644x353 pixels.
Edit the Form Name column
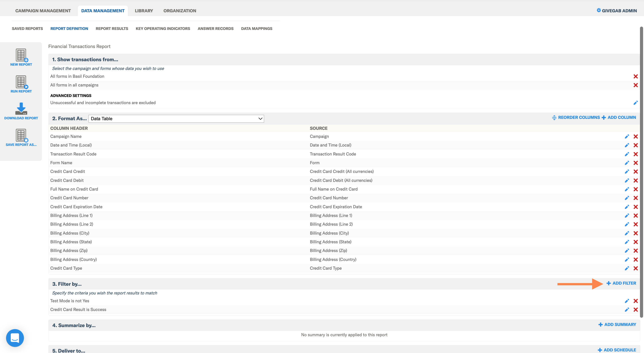[627, 163]
